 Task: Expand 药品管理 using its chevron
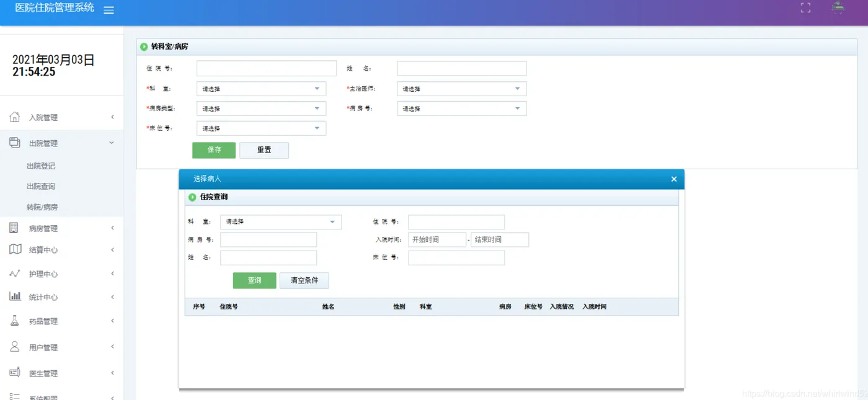click(x=112, y=321)
